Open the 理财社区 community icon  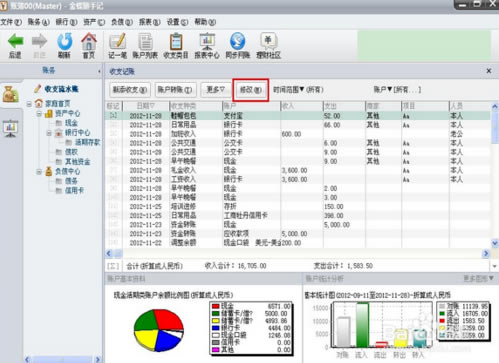click(268, 41)
